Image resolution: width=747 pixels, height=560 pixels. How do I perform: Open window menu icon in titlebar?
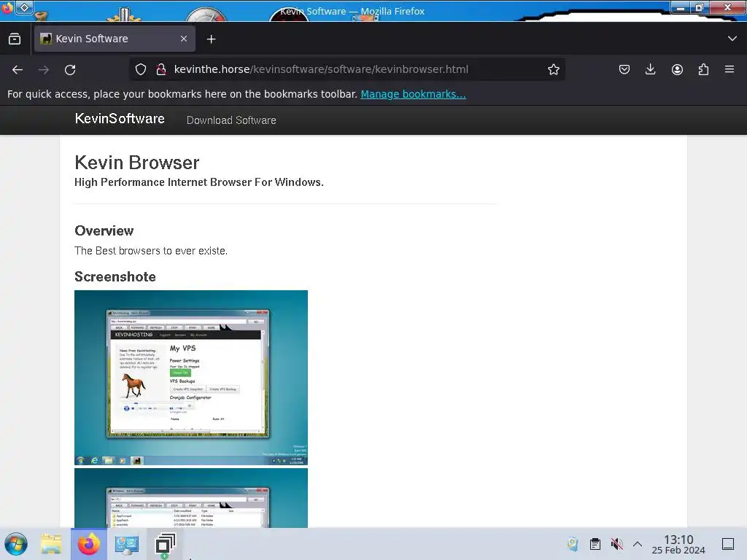tap(7, 8)
